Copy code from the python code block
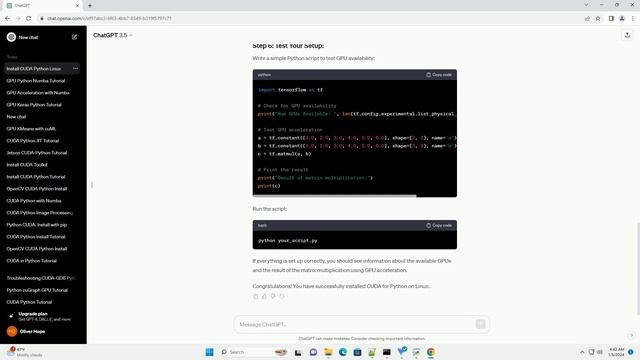The width and height of the screenshot is (640, 360). click(x=439, y=75)
